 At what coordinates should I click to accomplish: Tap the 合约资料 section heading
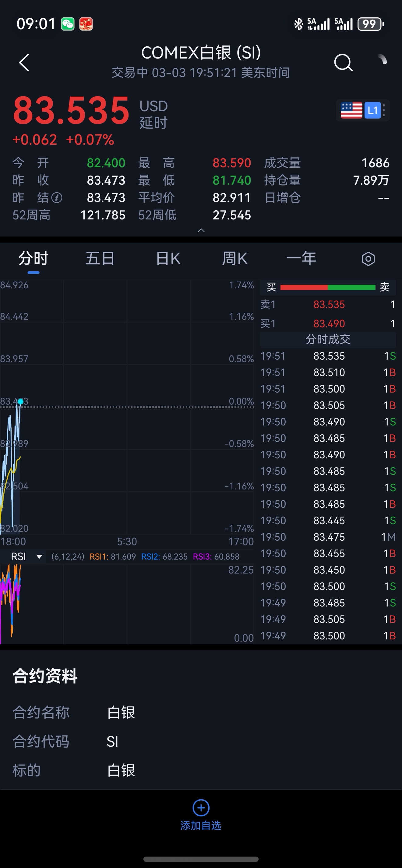pyautogui.click(x=45, y=676)
